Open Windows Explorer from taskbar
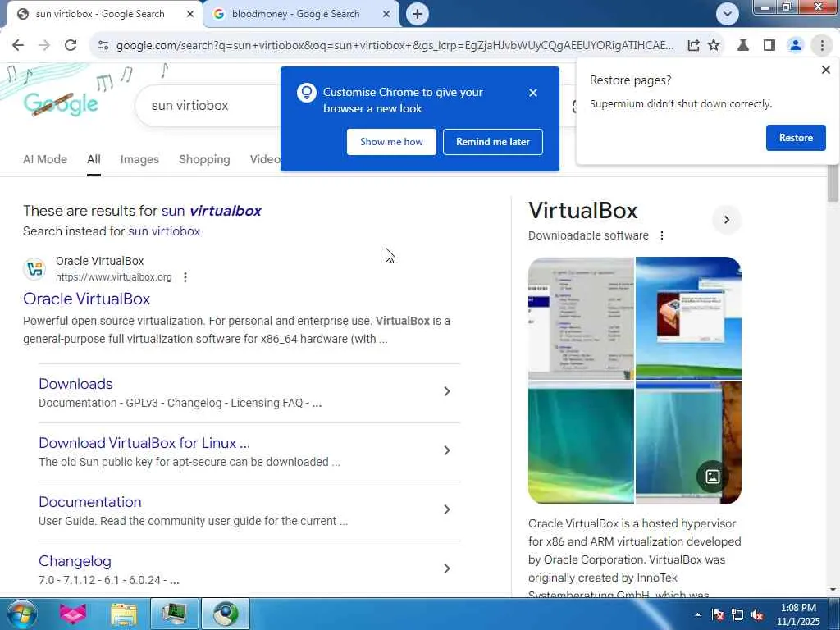This screenshot has height=630, width=840. click(124, 614)
